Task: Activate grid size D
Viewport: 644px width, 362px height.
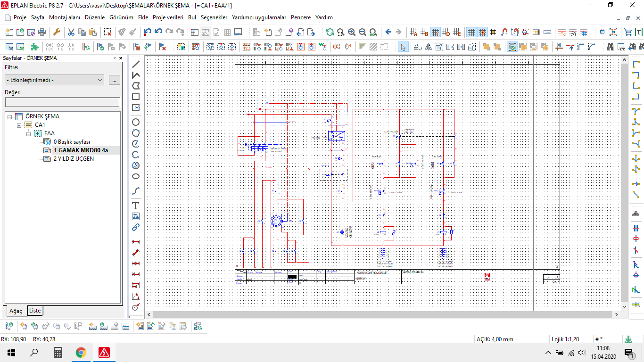Action: (446, 32)
